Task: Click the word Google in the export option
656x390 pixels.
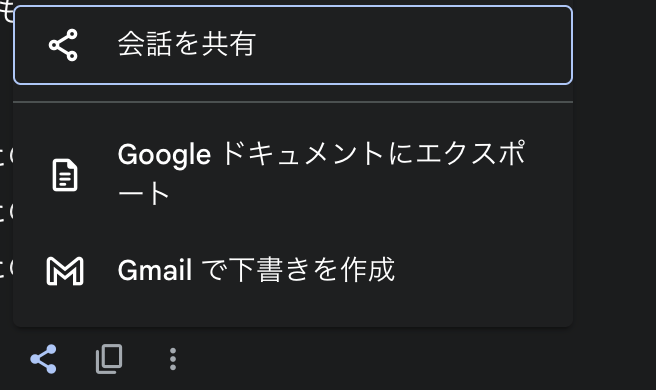Action: [x=164, y=155]
